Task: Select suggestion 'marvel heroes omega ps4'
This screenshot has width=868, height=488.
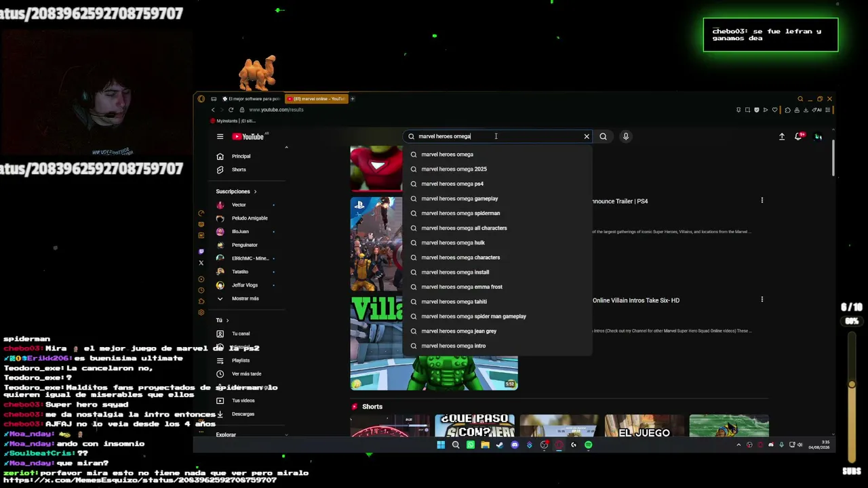Action: (x=497, y=184)
